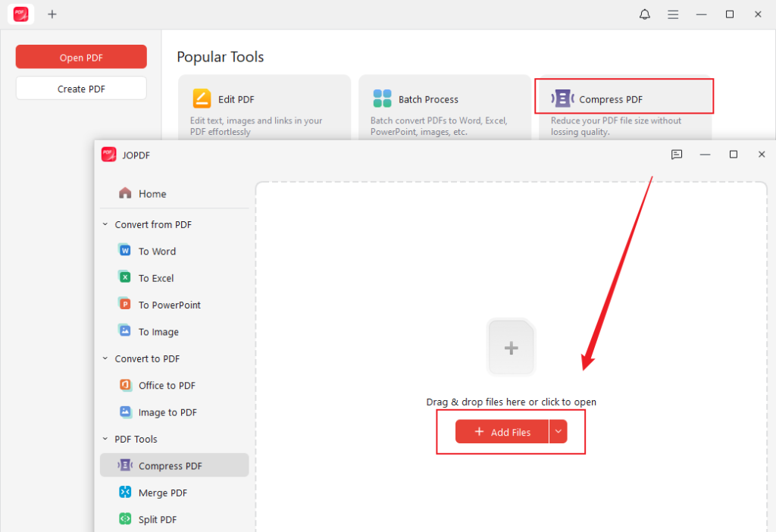This screenshot has width=776, height=532.
Task: Open a new tab with the plus button
Action: (52, 14)
